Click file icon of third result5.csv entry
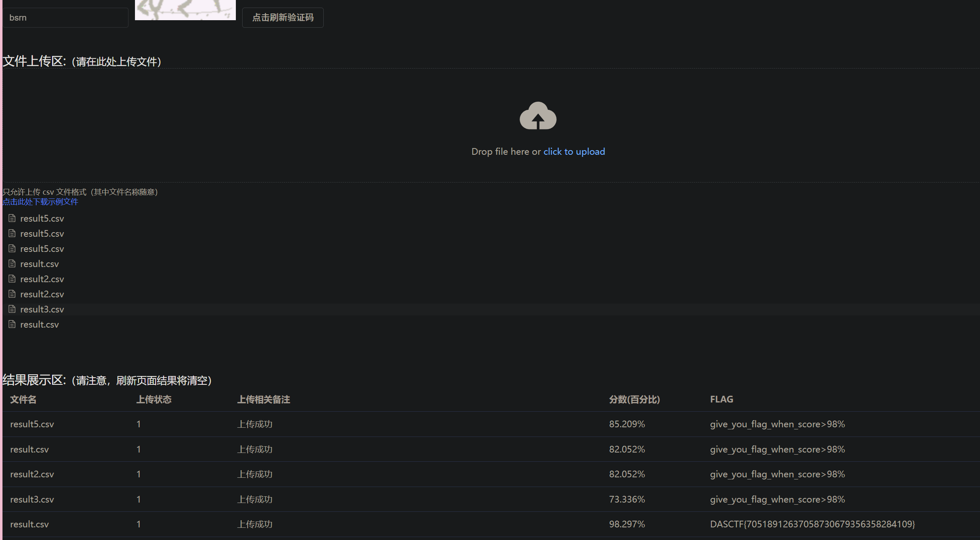The width and height of the screenshot is (980, 540). click(x=12, y=249)
